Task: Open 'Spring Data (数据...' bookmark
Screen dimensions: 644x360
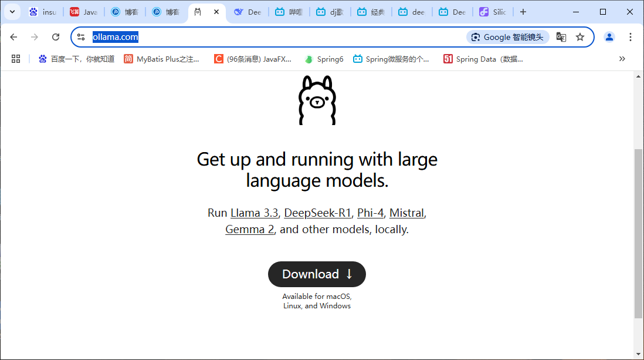Action: tap(483, 59)
